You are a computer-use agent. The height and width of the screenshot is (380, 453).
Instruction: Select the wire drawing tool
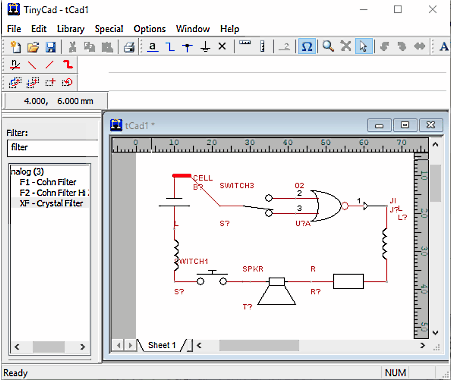pyautogui.click(x=170, y=47)
